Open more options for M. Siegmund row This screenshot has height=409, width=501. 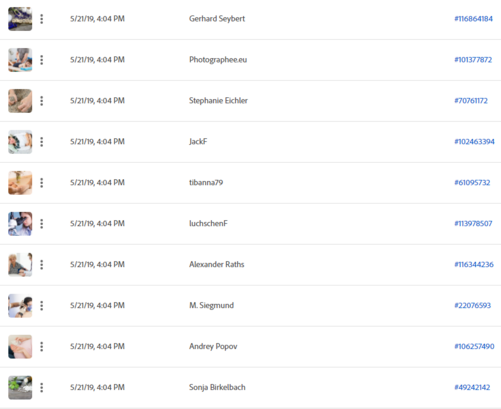coord(42,306)
